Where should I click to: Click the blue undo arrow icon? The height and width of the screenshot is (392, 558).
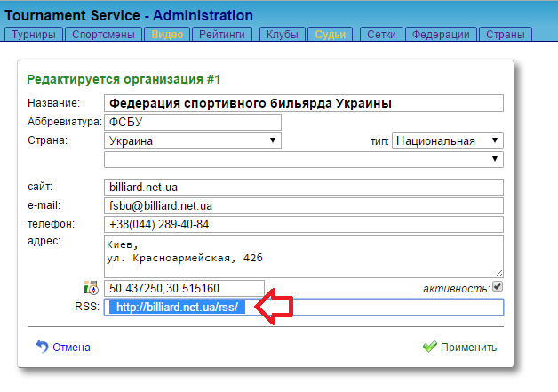point(42,347)
